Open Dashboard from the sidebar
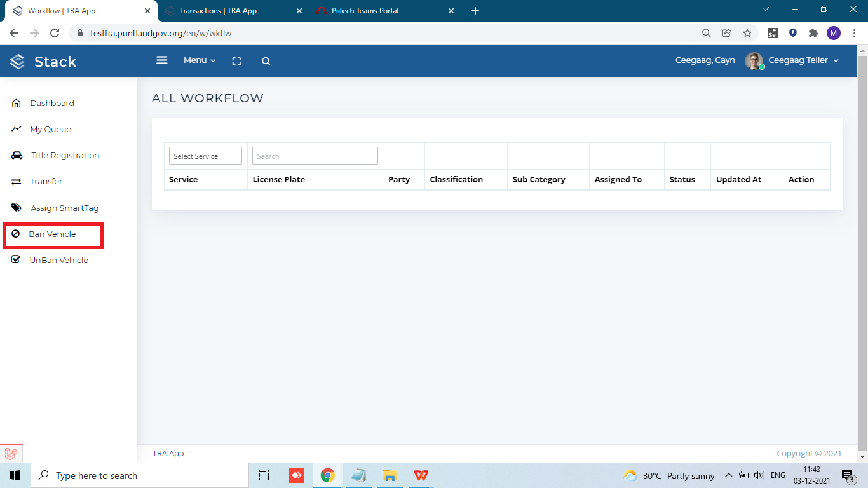 pos(52,103)
